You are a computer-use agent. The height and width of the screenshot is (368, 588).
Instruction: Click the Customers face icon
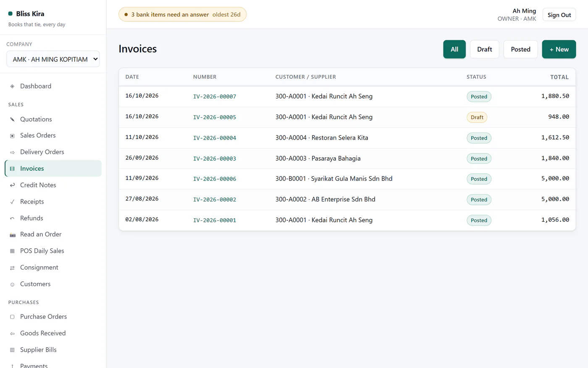[12, 284]
